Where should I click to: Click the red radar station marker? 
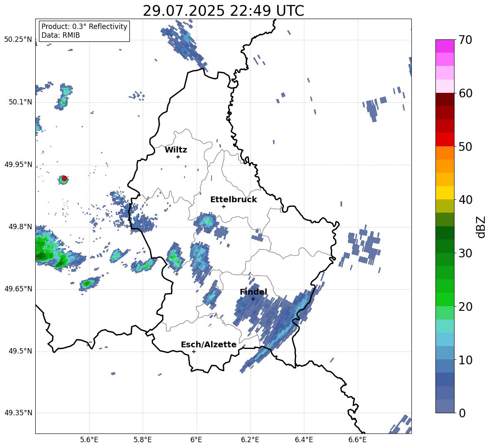click(64, 178)
